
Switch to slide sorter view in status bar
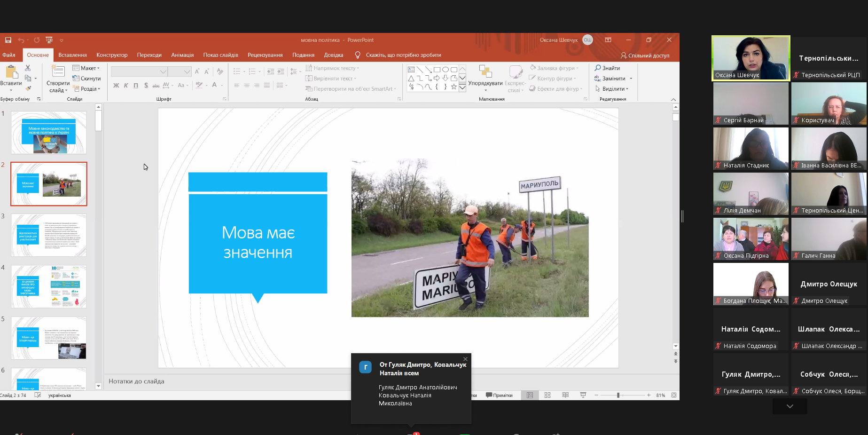547,395
